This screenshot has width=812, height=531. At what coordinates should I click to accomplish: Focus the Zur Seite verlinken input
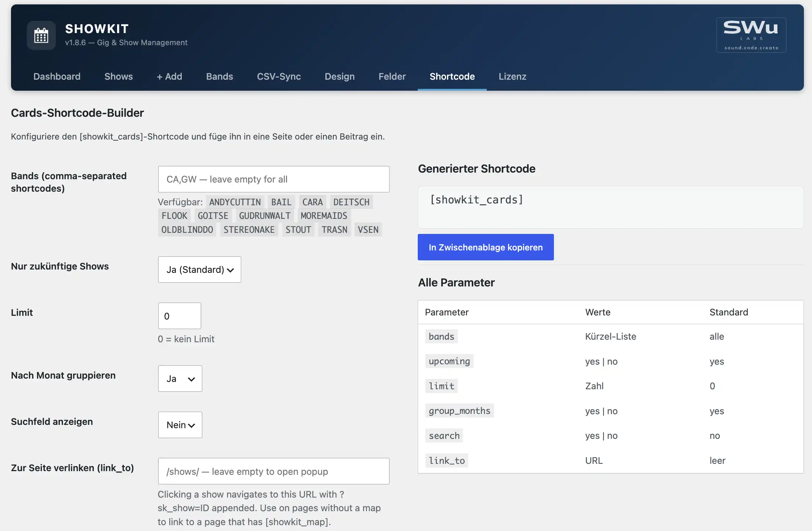tap(273, 471)
